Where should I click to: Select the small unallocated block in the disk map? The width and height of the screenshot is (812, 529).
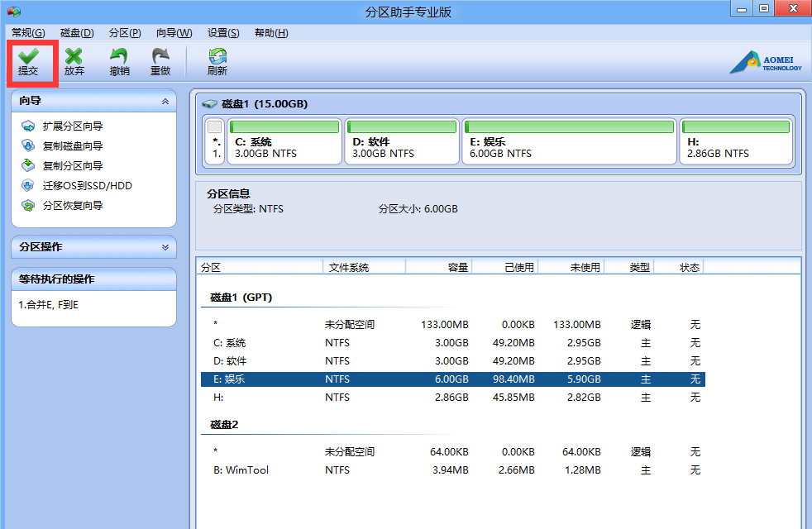pos(214,141)
